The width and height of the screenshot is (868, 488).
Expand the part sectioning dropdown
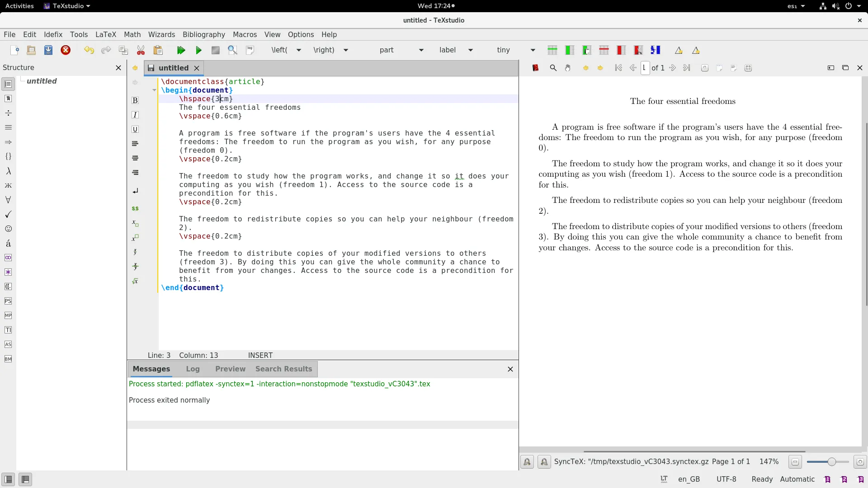(x=421, y=50)
